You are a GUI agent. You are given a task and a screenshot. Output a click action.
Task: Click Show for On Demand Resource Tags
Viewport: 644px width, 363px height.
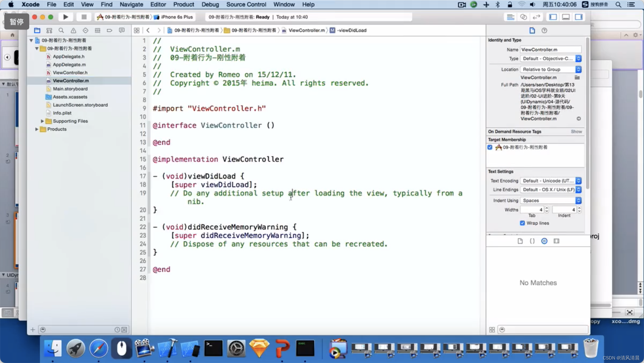coord(576,132)
